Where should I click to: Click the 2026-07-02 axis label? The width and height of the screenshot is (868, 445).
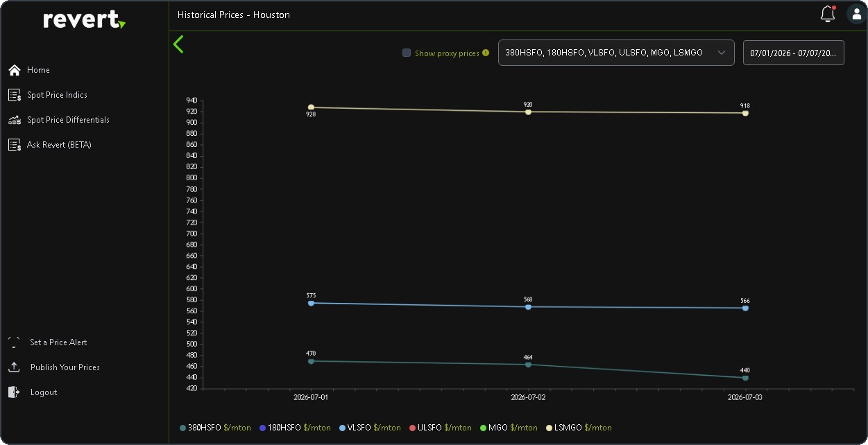528,398
